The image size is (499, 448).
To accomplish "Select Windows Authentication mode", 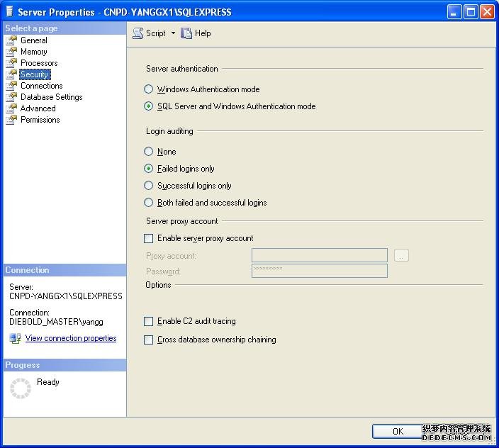I will [149, 89].
